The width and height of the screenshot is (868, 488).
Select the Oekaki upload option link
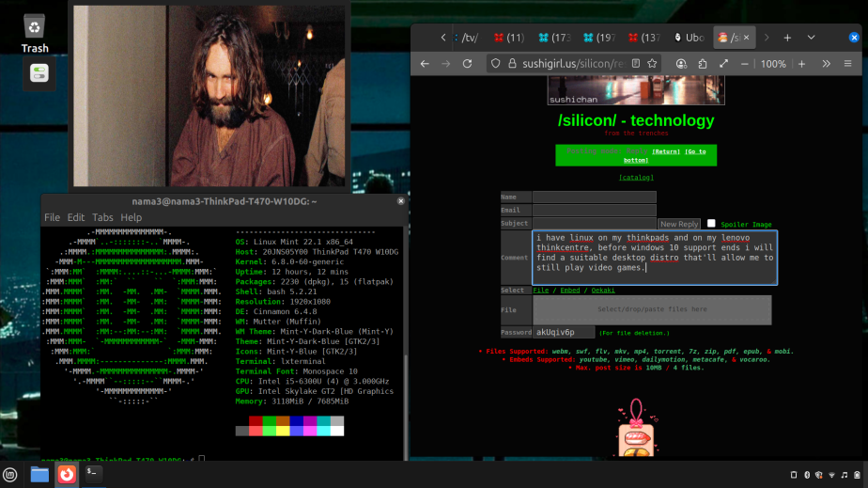coord(602,291)
